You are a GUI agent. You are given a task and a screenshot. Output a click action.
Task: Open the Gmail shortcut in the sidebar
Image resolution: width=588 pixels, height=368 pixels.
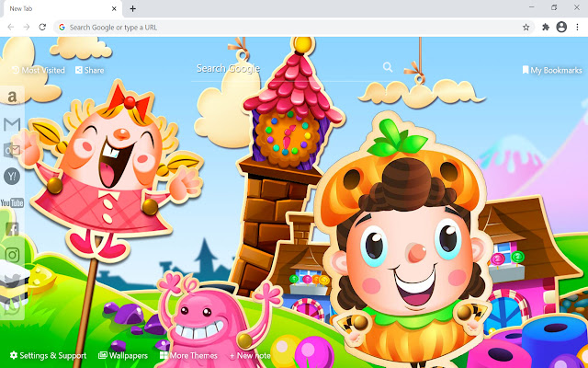coord(12,124)
